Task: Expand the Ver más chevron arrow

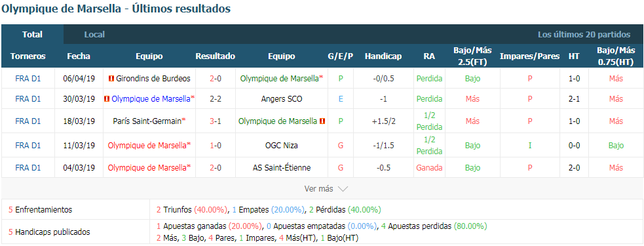Action: pyautogui.click(x=343, y=189)
